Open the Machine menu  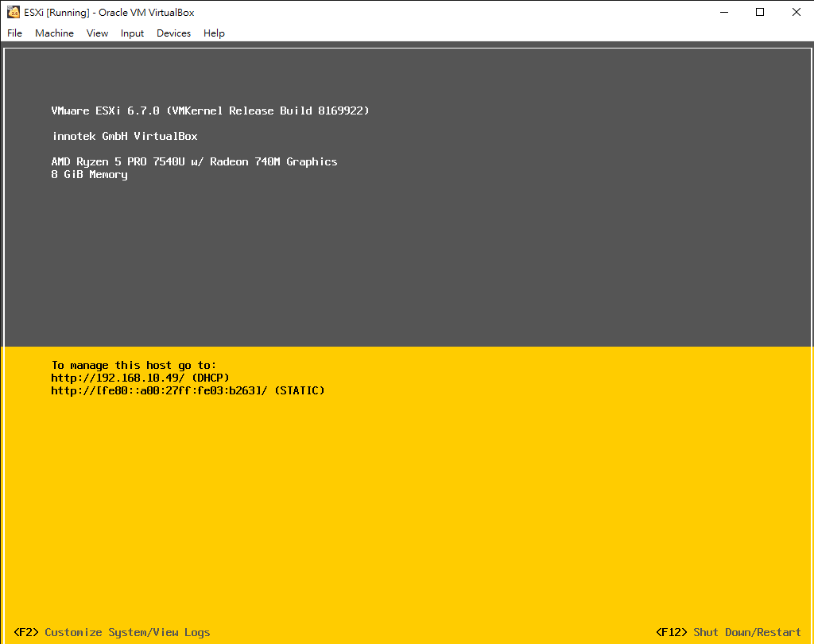point(55,33)
